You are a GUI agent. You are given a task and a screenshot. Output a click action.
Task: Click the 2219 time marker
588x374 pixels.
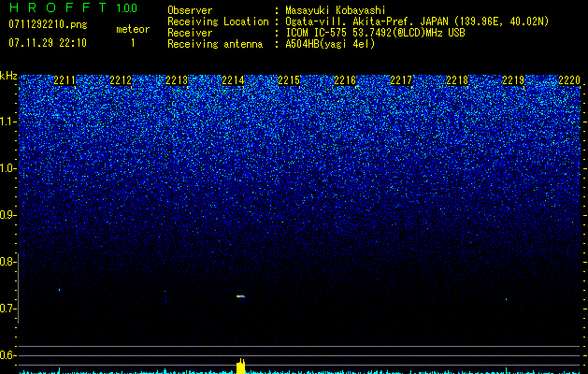[513, 79]
